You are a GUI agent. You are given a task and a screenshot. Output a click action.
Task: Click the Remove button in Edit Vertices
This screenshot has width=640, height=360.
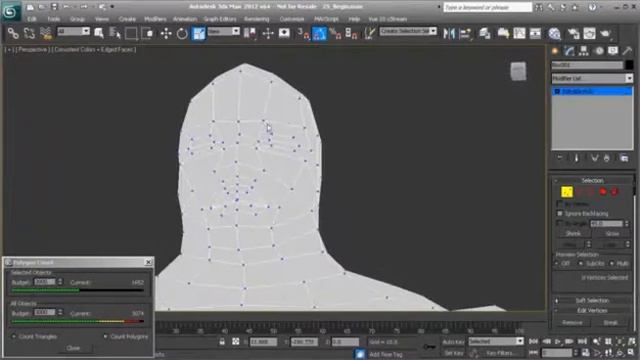[x=572, y=323]
